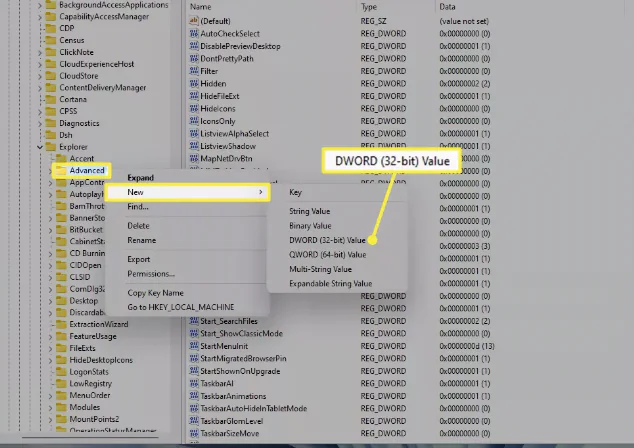The width and height of the screenshot is (634, 448).
Task: Click the MapNetDrvBtn value icon
Action: [x=194, y=158]
